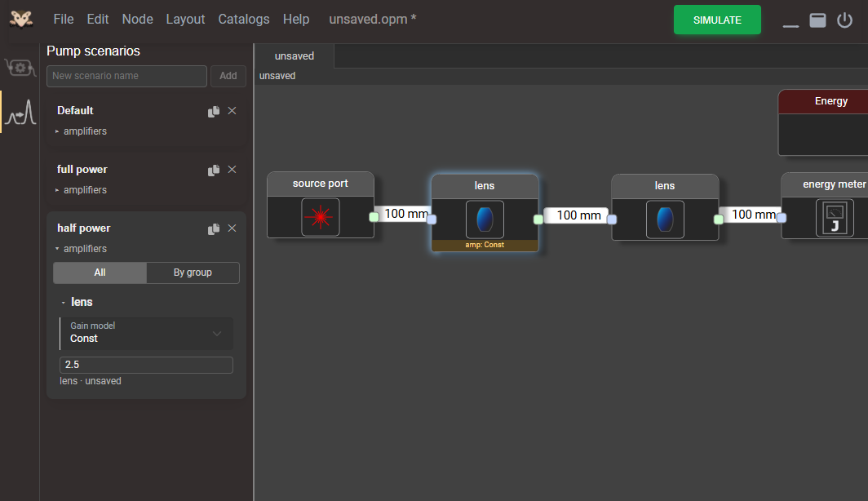Image resolution: width=868 pixels, height=501 pixels.
Task: Click the owl application logo
Action: [21, 20]
